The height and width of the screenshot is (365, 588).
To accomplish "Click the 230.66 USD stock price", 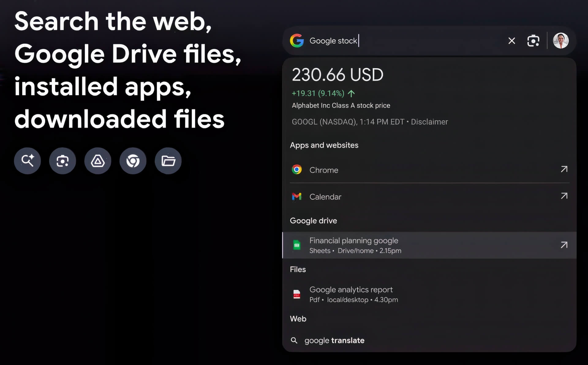I will [337, 75].
